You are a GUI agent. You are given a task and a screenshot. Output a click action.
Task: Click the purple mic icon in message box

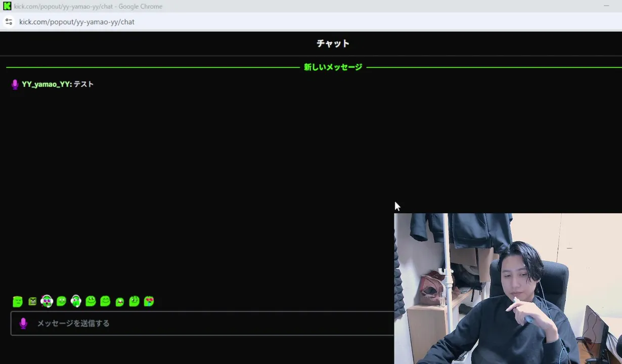coord(23,324)
